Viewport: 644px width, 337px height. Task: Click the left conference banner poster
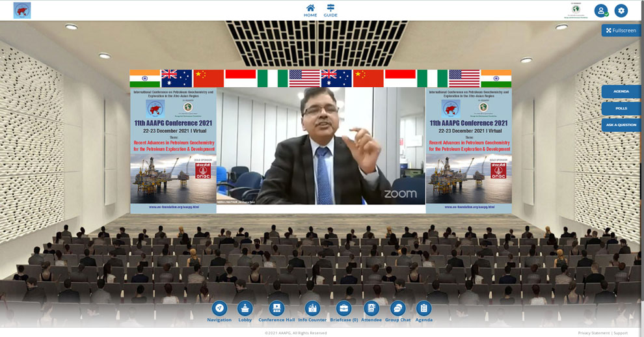pyautogui.click(x=173, y=150)
